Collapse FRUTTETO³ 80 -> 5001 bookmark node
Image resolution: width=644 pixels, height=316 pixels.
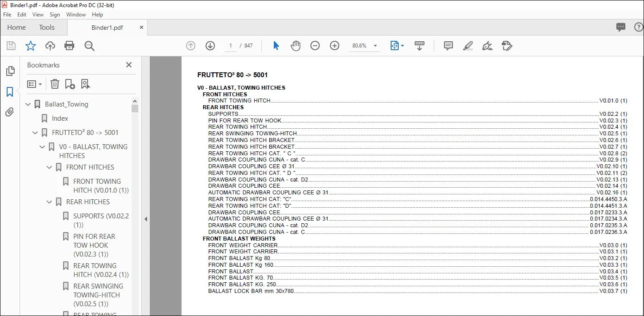(x=36, y=133)
